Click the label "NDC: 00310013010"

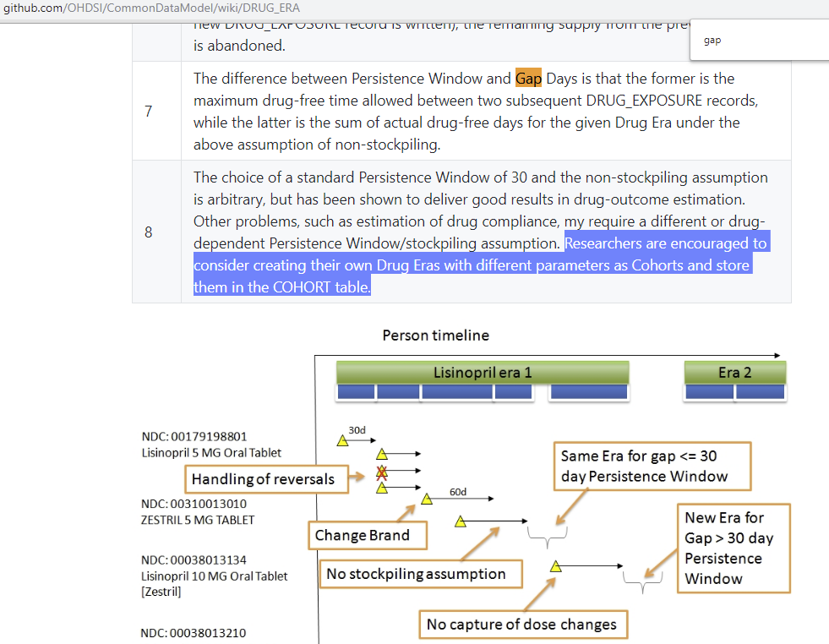click(194, 504)
